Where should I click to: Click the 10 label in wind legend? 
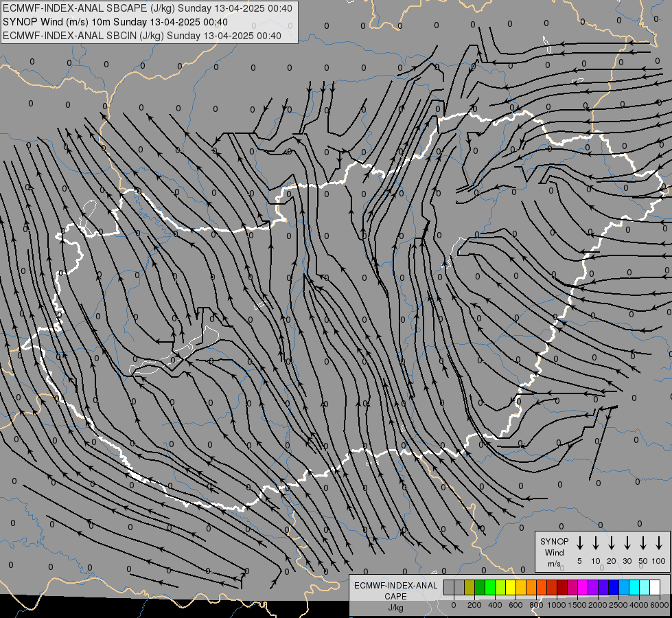pyautogui.click(x=595, y=561)
